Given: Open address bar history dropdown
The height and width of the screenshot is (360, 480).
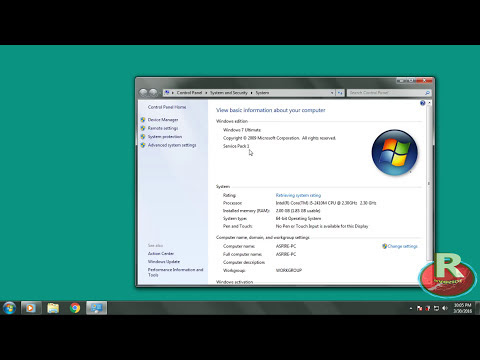Looking at the screenshot, I should point(332,93).
